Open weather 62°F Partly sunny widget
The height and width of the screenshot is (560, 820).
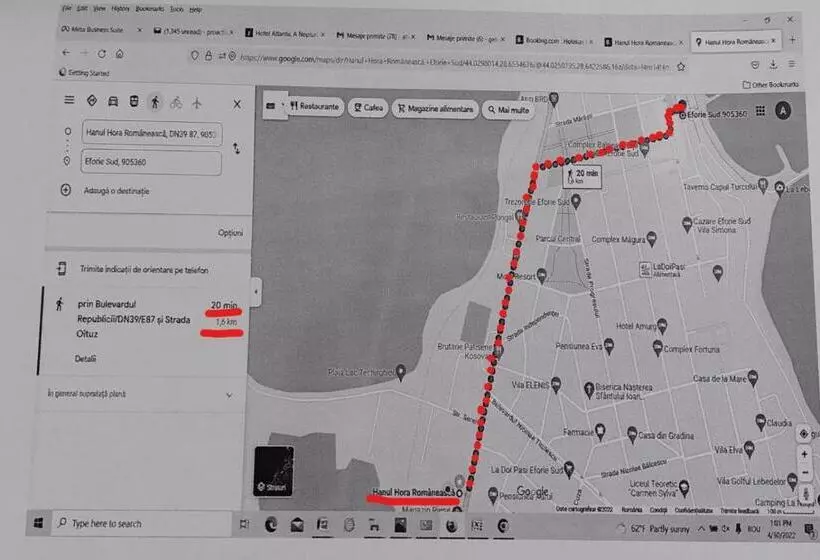tap(654, 529)
